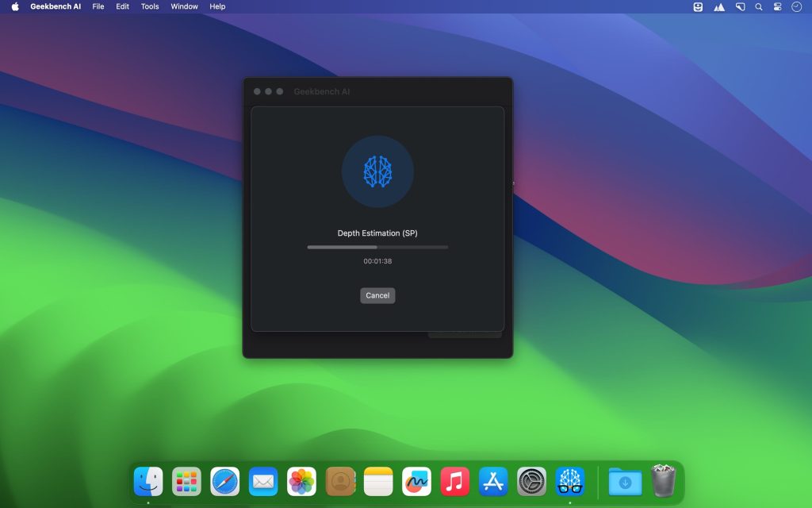Open Geekbench AI from the Dock
Viewport: 812px width, 508px height.
coord(570,480)
